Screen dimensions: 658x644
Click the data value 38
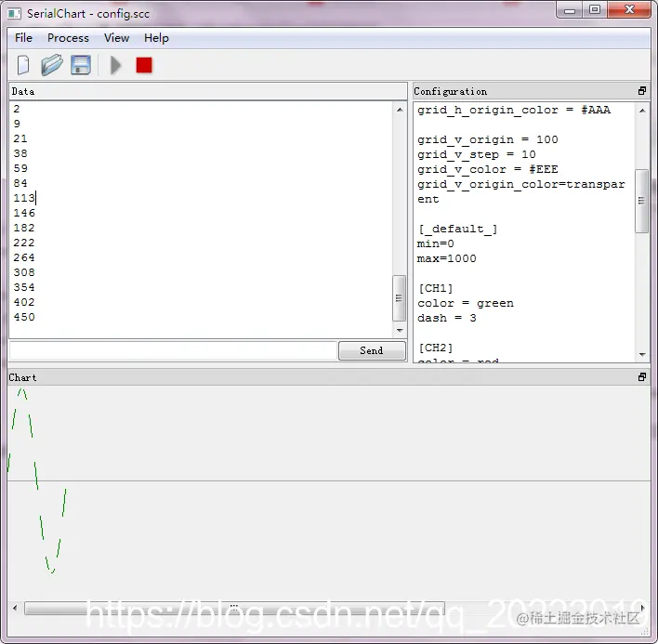20,153
